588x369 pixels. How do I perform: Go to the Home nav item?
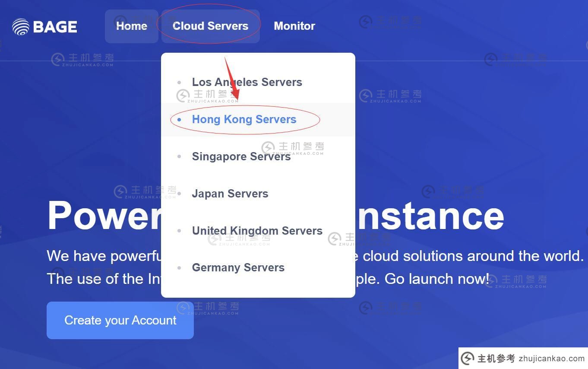pyautogui.click(x=132, y=26)
